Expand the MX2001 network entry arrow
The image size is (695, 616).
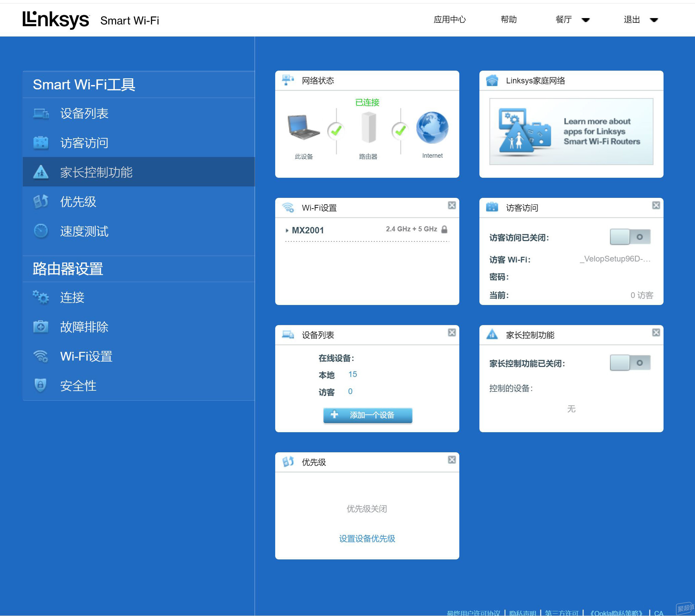click(287, 230)
